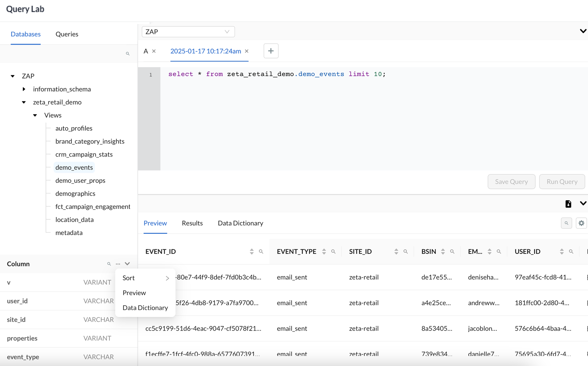Expand the information_schema tree node
This screenshot has width=588, height=366.
24,89
